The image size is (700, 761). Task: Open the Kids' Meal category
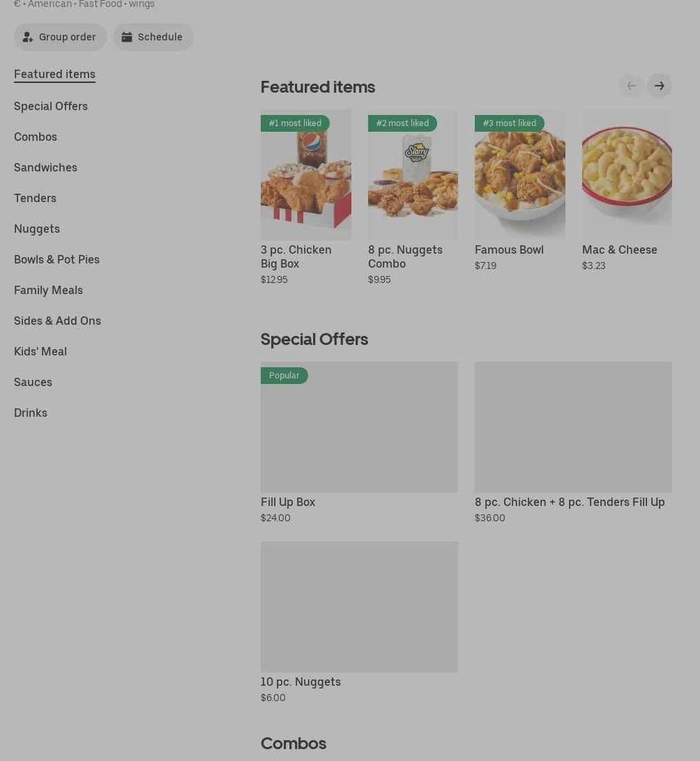tap(40, 351)
